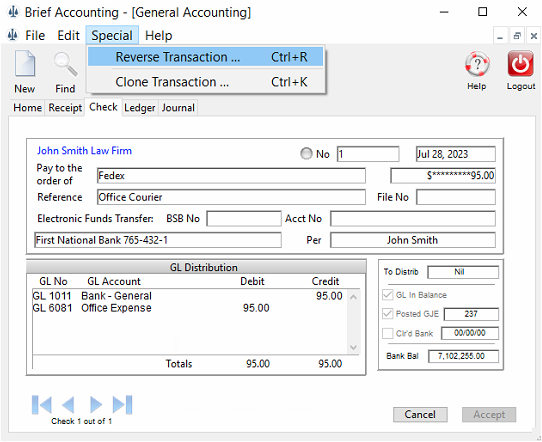Click the Debit column header

coord(252,281)
